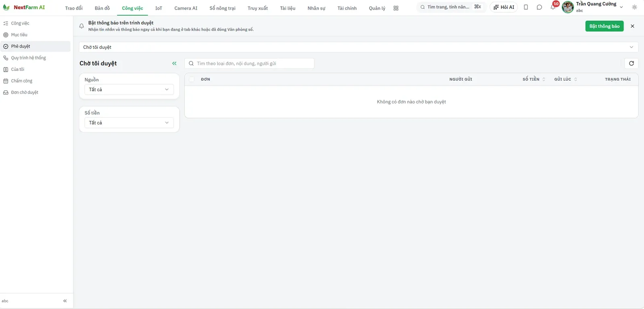Open the Số tiền filter dropdown
Image resolution: width=644 pixels, height=309 pixels.
click(129, 122)
